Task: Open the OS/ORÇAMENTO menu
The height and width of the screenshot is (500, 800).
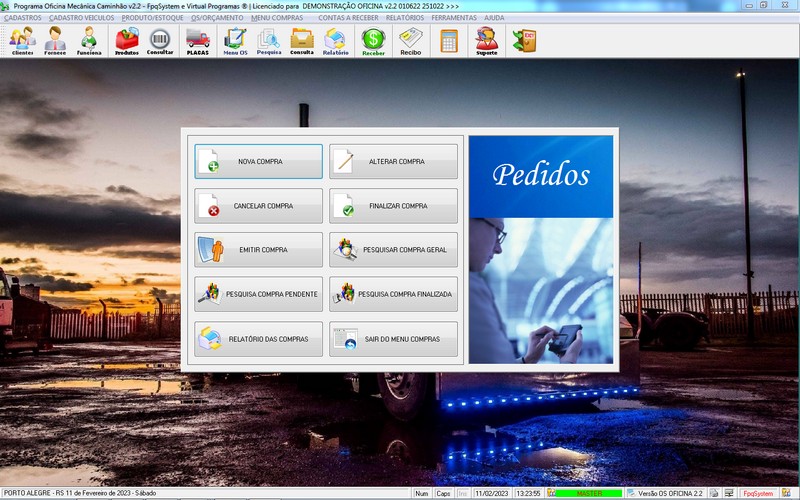Action: click(x=217, y=18)
